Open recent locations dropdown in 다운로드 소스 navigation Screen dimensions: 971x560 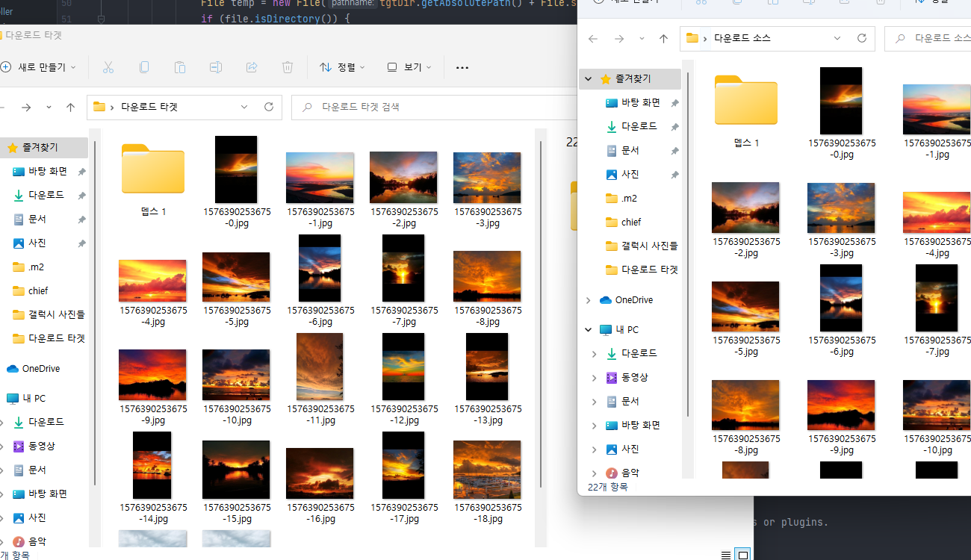[x=641, y=38]
